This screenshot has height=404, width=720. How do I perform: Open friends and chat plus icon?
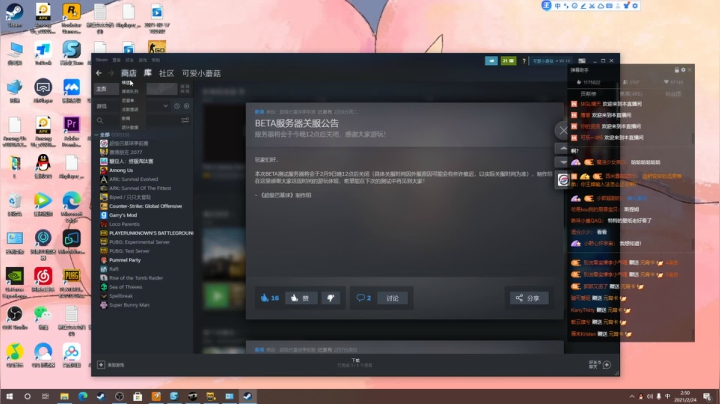[x=607, y=365]
